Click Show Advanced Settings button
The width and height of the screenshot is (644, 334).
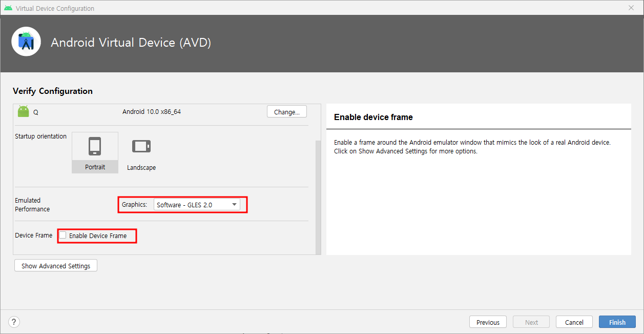(x=56, y=266)
